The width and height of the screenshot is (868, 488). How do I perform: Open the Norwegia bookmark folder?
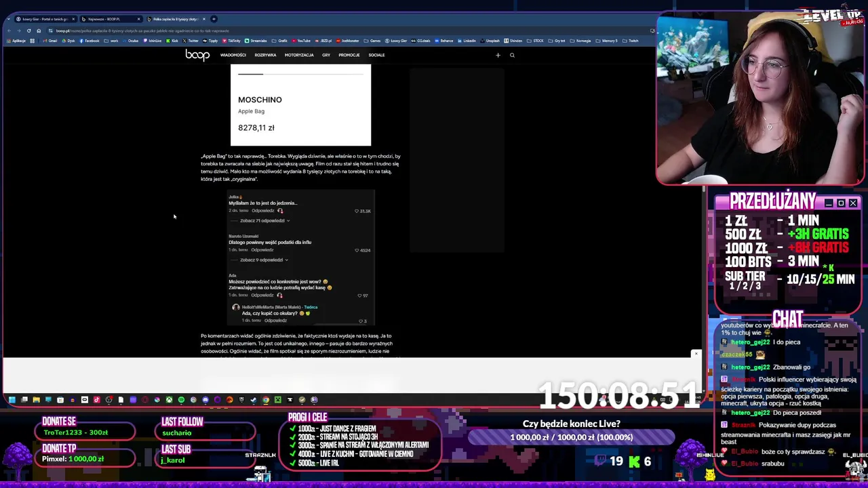point(580,41)
